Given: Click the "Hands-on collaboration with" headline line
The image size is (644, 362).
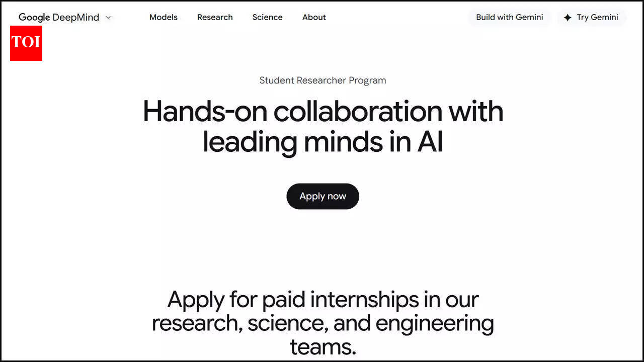Looking at the screenshot, I should click(x=323, y=111).
